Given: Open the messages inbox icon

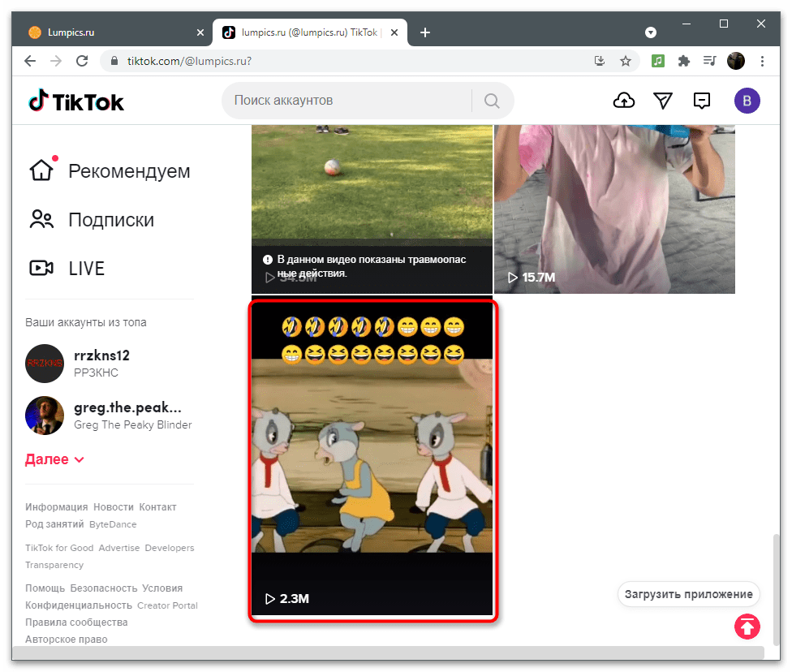Looking at the screenshot, I should tap(702, 100).
